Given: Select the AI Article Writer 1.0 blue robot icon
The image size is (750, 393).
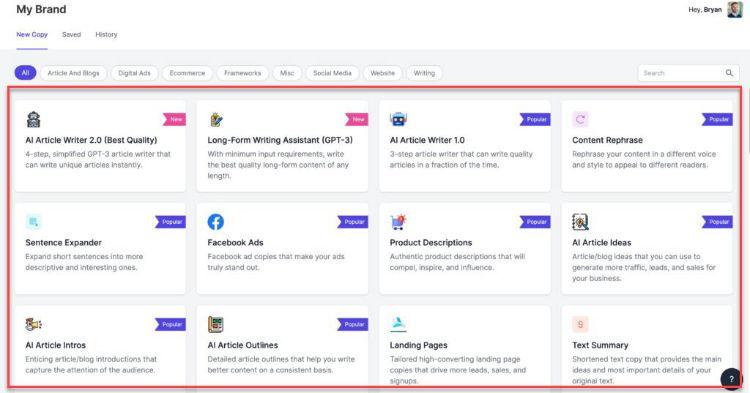Looking at the screenshot, I should 398,119.
